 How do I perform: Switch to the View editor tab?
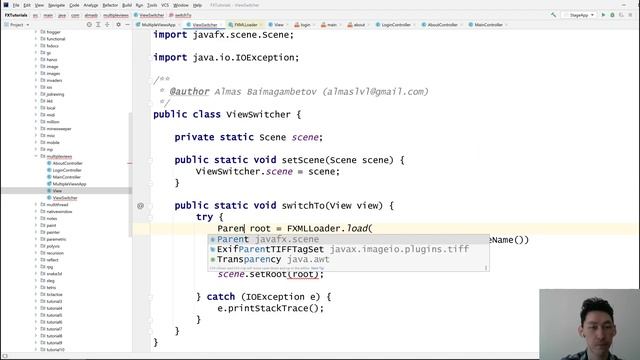[278, 25]
